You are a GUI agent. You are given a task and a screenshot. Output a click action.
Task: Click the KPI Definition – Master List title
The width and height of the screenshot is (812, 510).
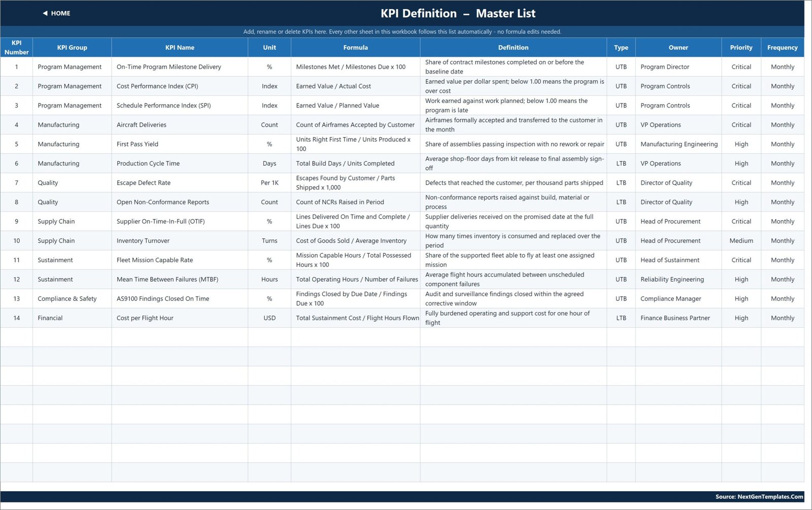pyautogui.click(x=458, y=13)
